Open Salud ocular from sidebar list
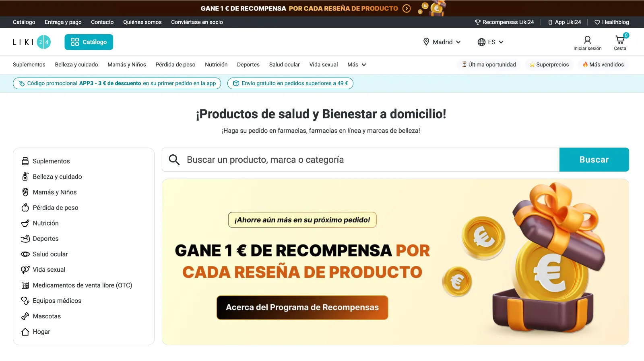Screen dimensions: 644x361 [x=50, y=254]
